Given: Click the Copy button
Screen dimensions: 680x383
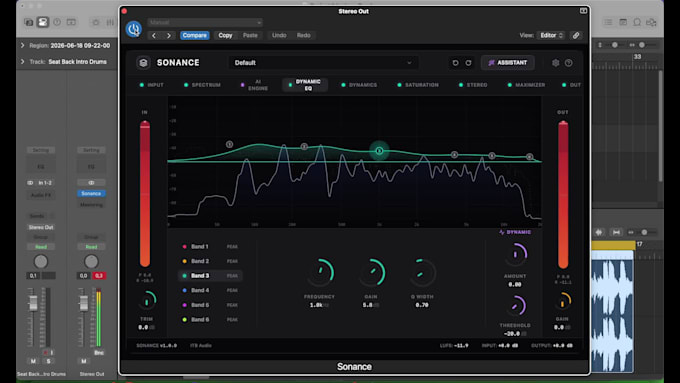Looking at the screenshot, I should tap(225, 36).
